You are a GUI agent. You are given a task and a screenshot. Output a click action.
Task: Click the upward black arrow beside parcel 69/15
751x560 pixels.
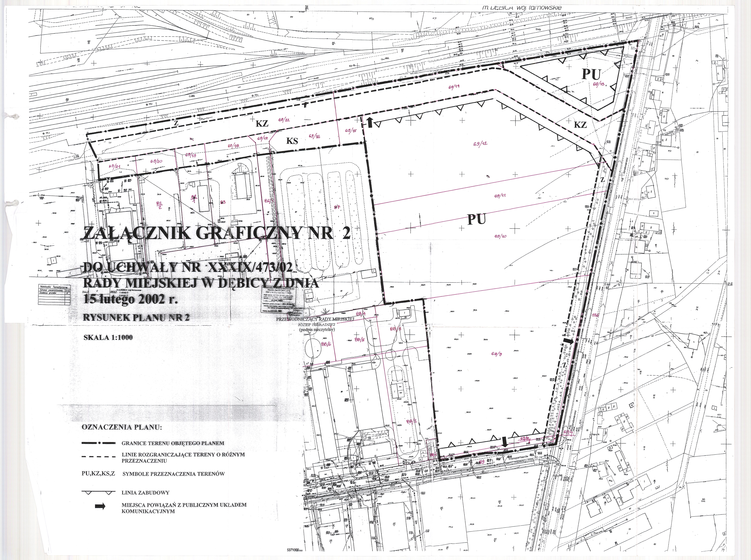[x=370, y=122]
